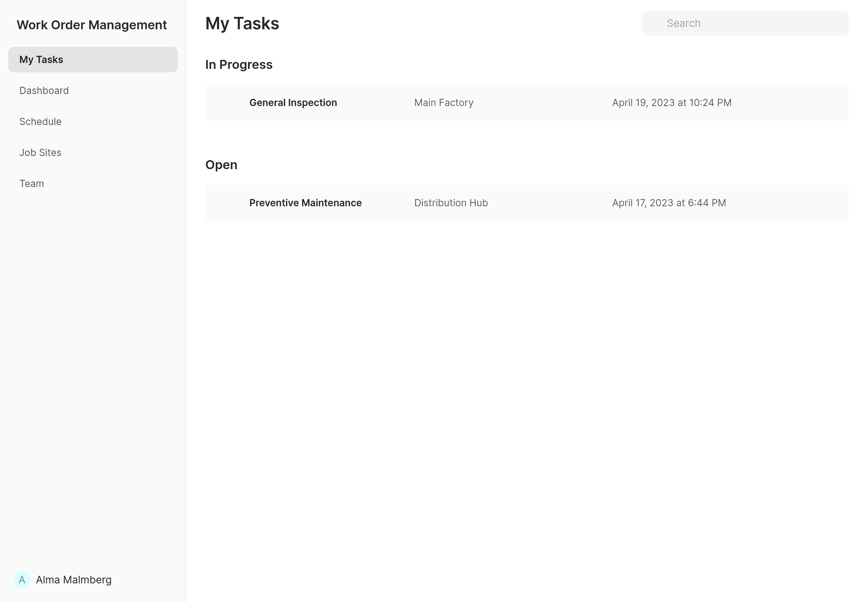868x602 pixels.
Task: Toggle visibility of In Progress tasks
Action: [239, 64]
